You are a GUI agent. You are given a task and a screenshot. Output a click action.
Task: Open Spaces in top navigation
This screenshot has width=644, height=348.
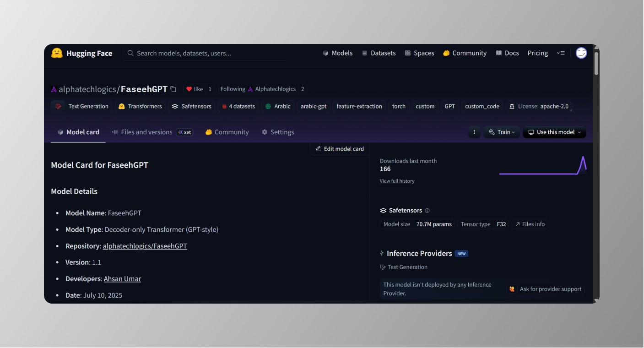[419, 53]
